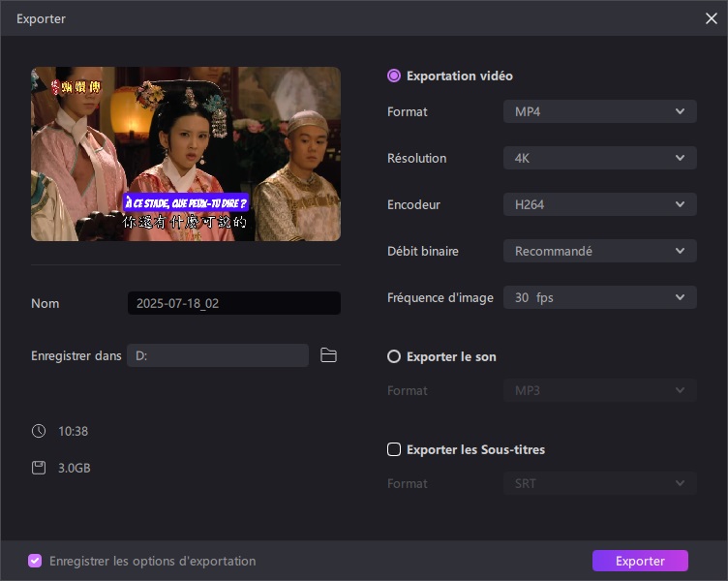This screenshot has height=581, width=728.
Task: Uncheck Enregistrer les options d'exportation
Action: (x=36, y=561)
